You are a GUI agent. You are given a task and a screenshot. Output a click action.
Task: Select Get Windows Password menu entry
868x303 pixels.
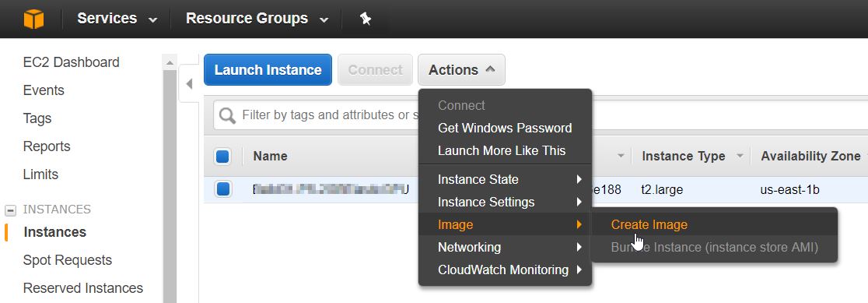[x=504, y=128]
